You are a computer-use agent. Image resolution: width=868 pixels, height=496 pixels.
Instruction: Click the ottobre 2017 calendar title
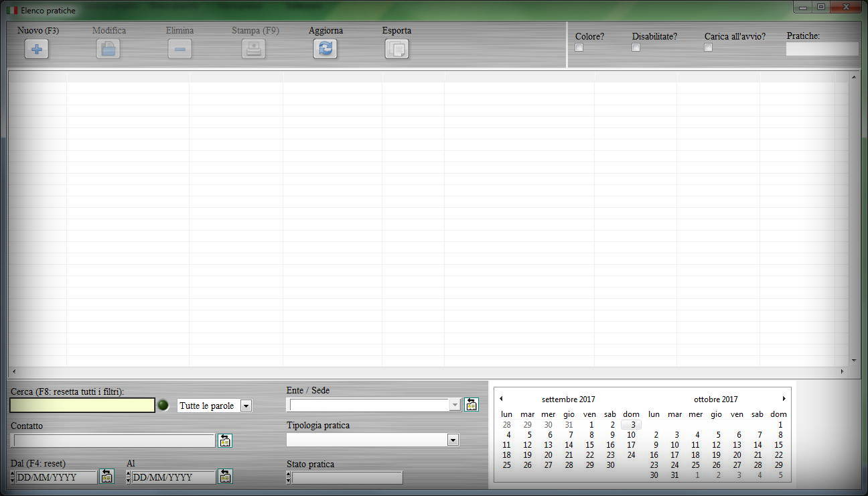coord(716,399)
